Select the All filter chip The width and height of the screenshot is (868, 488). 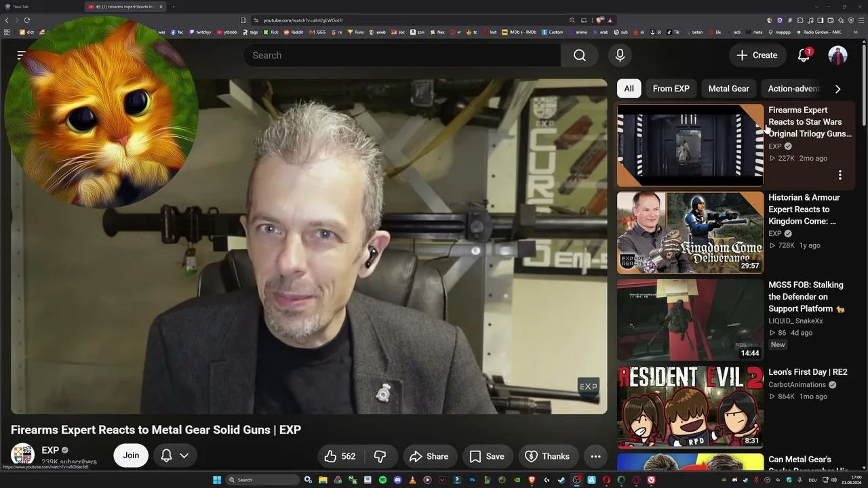point(629,89)
